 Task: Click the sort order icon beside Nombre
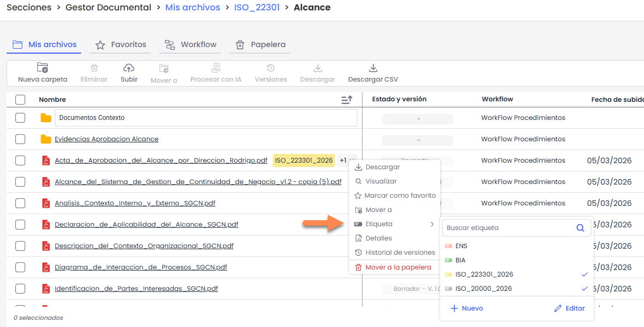[x=346, y=100]
